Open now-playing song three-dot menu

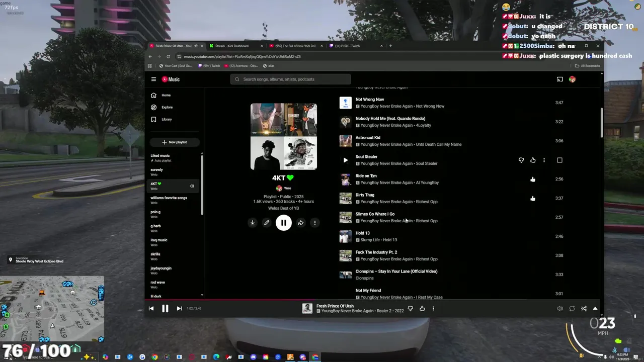(433, 309)
